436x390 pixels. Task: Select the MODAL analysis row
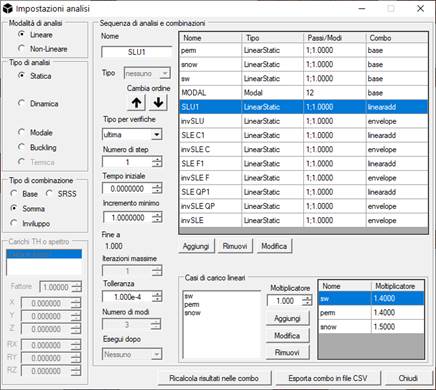304,93
